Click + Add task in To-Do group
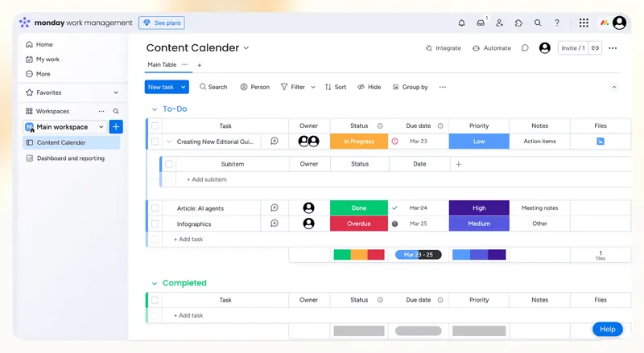Viewport: 644px width, 353px height. coord(188,240)
